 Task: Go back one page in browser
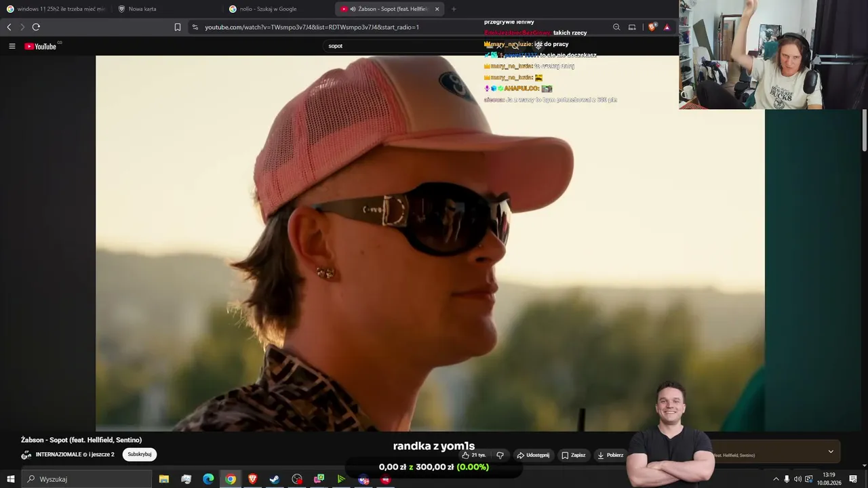[x=9, y=27]
